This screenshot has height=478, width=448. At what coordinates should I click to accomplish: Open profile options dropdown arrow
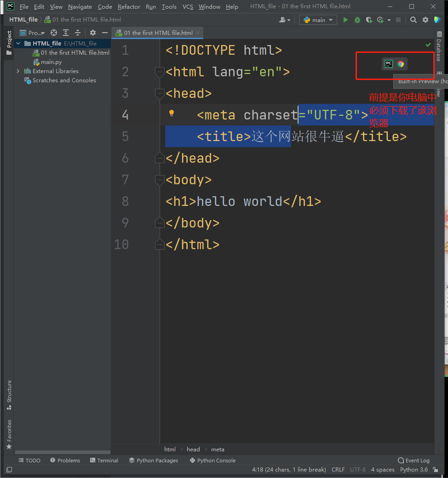389,20
